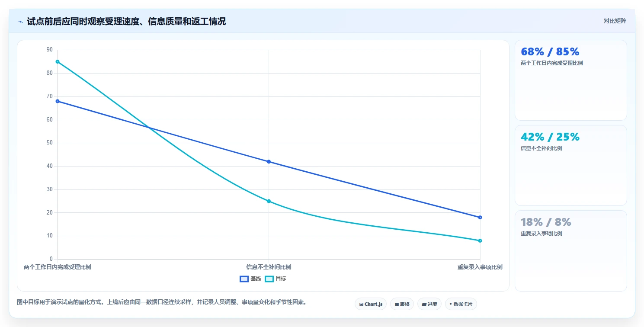The height and width of the screenshot is (327, 644).
Task: Click the icon inside the Chart.js chip
Action: 361,305
